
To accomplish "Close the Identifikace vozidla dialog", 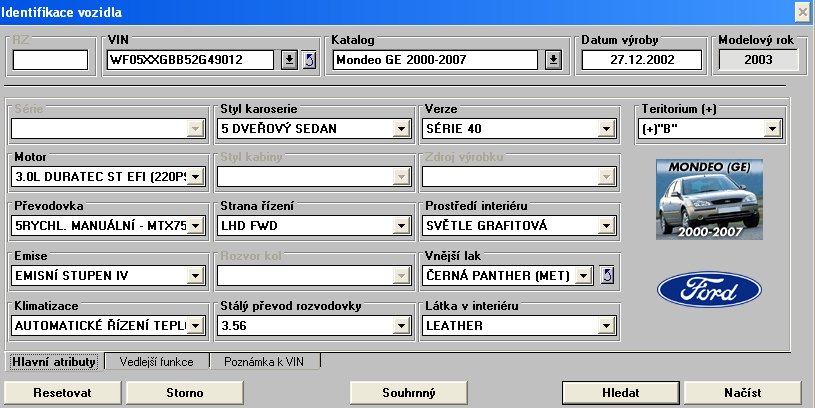I will click(x=803, y=12).
